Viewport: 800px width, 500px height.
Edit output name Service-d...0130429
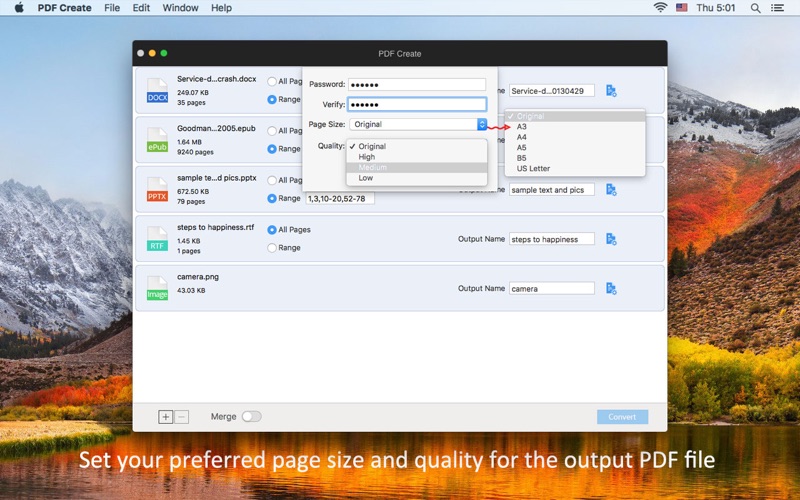(x=552, y=91)
